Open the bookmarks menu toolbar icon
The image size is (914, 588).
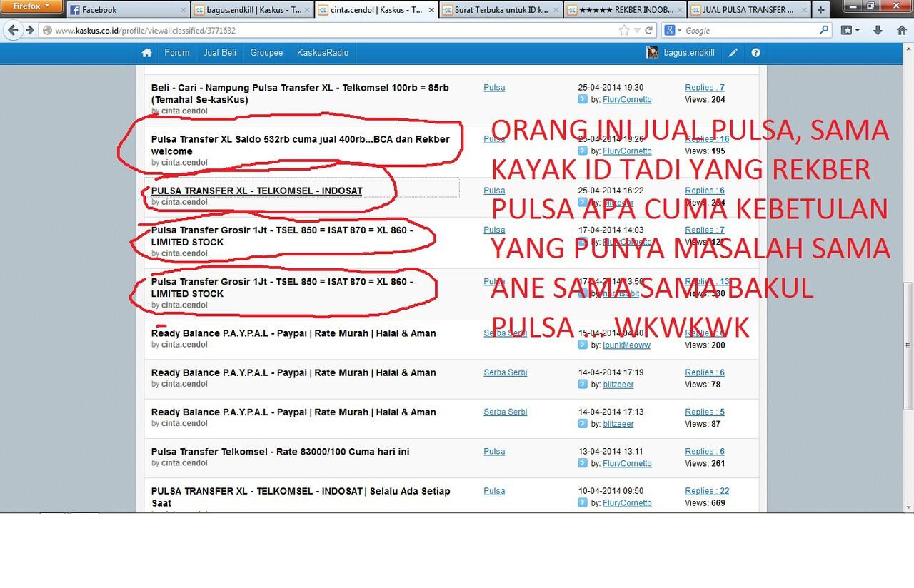pyautogui.click(x=850, y=30)
